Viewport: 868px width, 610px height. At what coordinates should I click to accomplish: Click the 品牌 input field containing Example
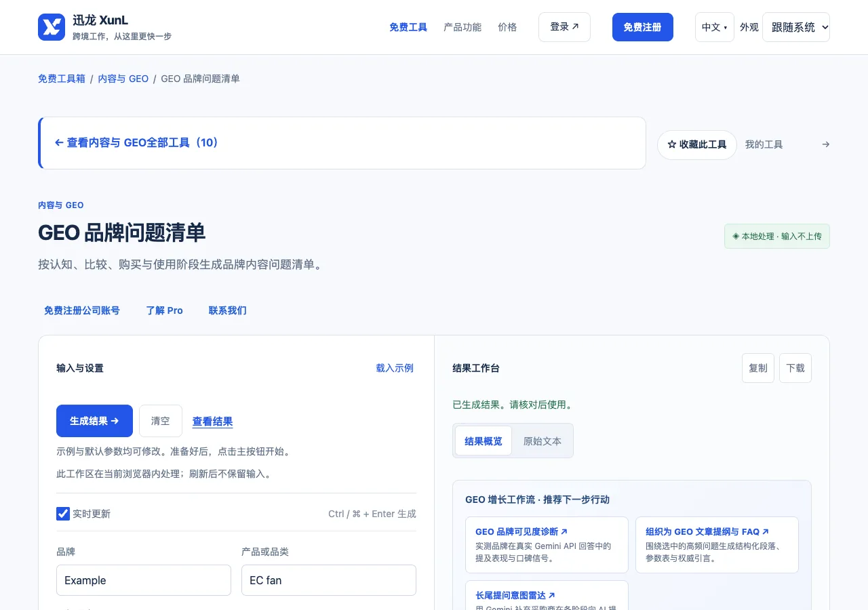[x=144, y=580]
